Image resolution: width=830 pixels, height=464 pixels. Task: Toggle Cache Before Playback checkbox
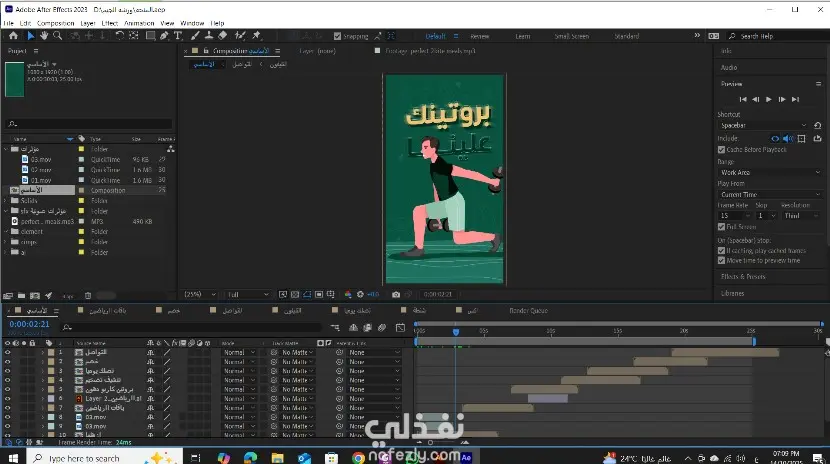pyautogui.click(x=721, y=150)
